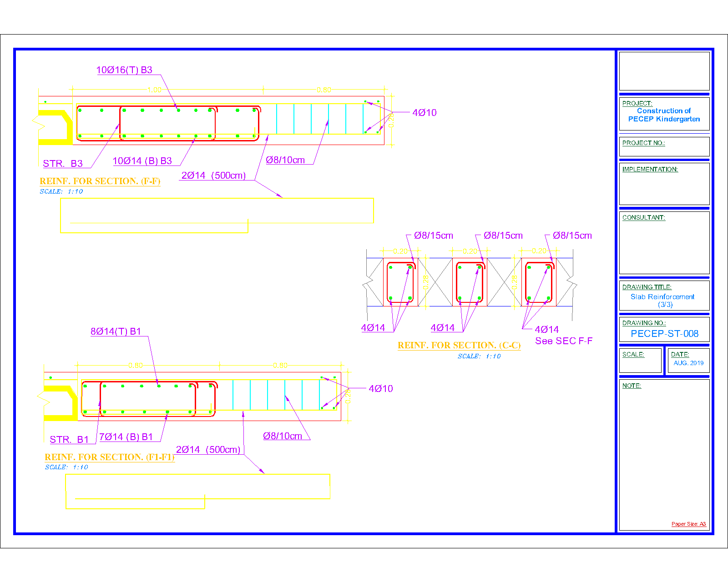The height and width of the screenshot is (582, 728).
Task: Select the AUG. 2019 date field
Action: tap(688, 363)
